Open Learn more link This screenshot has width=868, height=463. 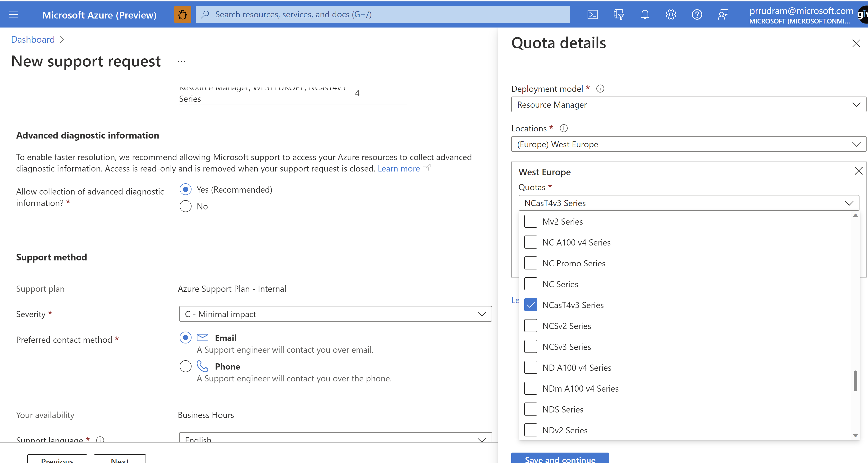(399, 169)
